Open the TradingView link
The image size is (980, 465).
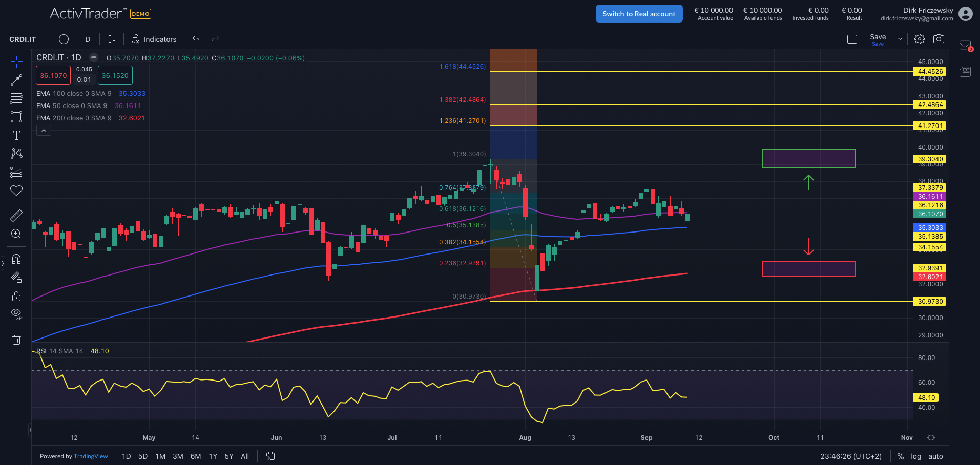click(x=91, y=456)
